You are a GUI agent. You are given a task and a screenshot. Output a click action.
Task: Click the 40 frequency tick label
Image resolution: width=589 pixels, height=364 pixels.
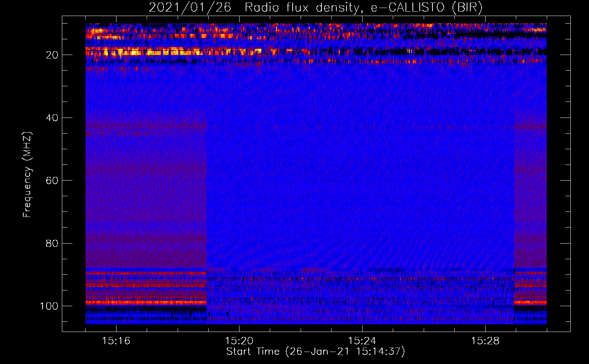(x=52, y=118)
